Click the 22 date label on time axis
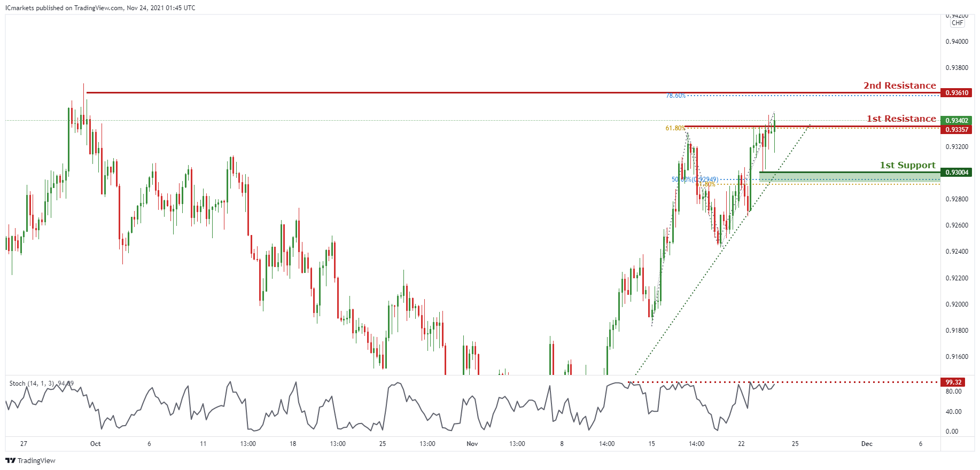This screenshot has width=980, height=470. click(x=741, y=444)
